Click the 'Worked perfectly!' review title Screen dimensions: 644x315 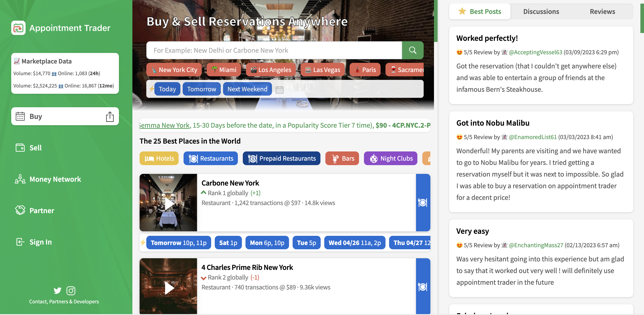point(487,38)
